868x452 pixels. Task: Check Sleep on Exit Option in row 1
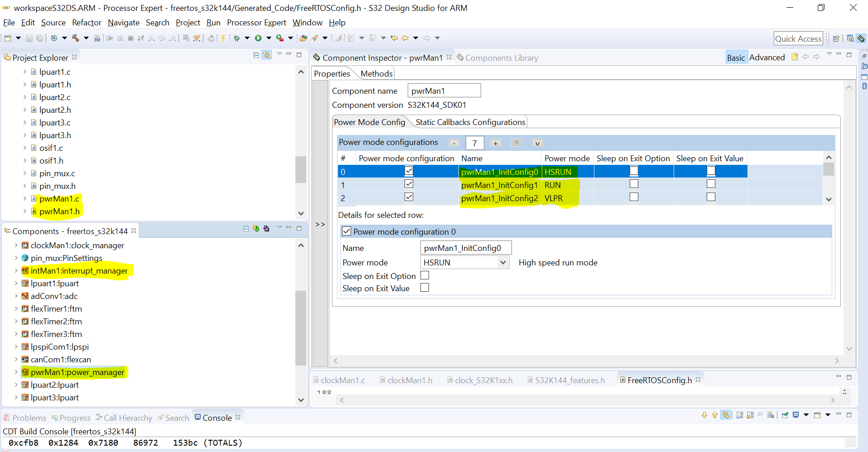[x=634, y=184]
